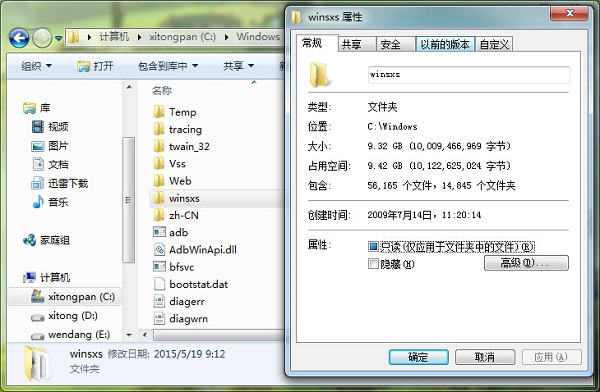Select the Temp folder icon
Image resolution: width=600 pixels, height=392 pixels.
click(159, 112)
